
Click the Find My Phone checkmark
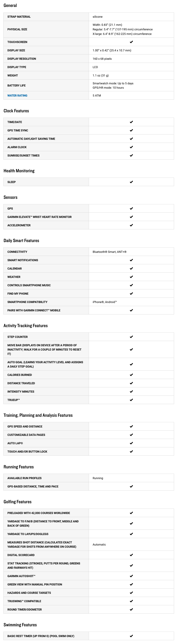(x=131, y=293)
